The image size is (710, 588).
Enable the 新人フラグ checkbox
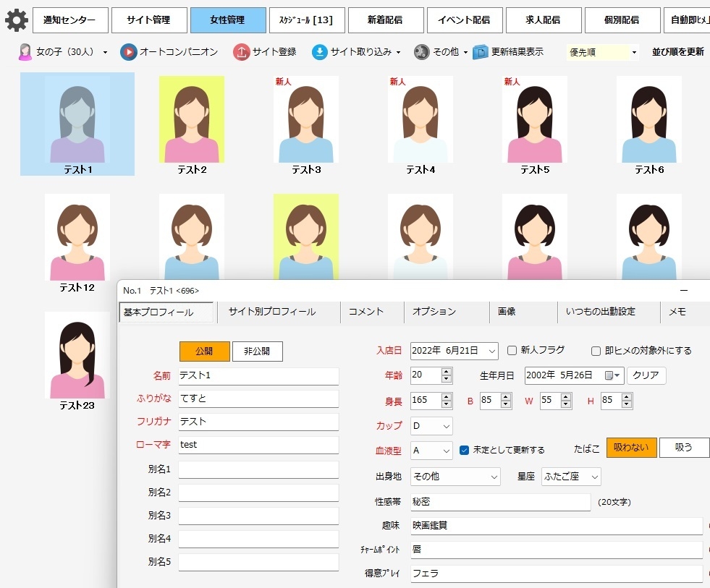512,351
